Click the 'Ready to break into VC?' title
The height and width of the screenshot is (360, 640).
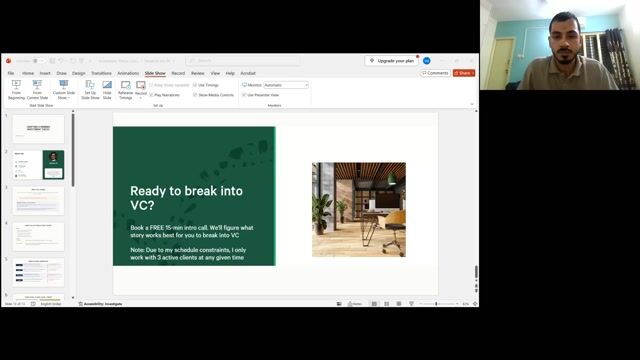[187, 198]
